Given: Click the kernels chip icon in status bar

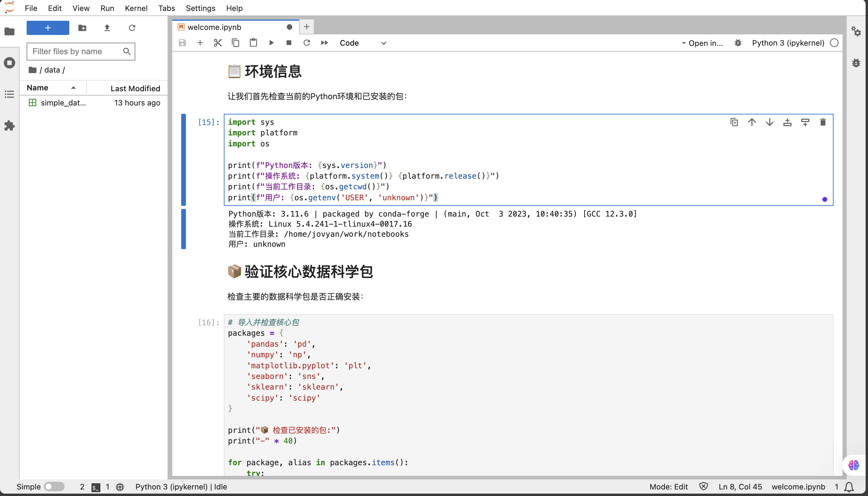Looking at the screenshot, I should (x=120, y=487).
